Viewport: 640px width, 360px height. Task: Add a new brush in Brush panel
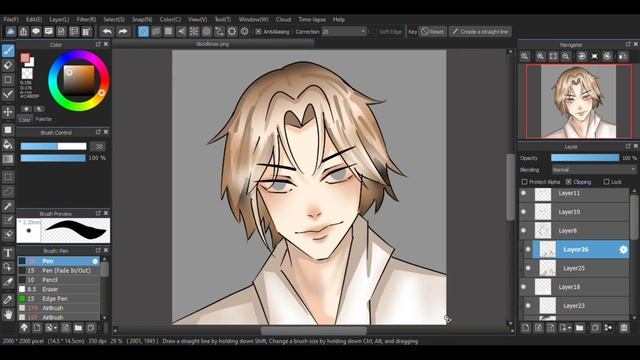tap(37, 327)
